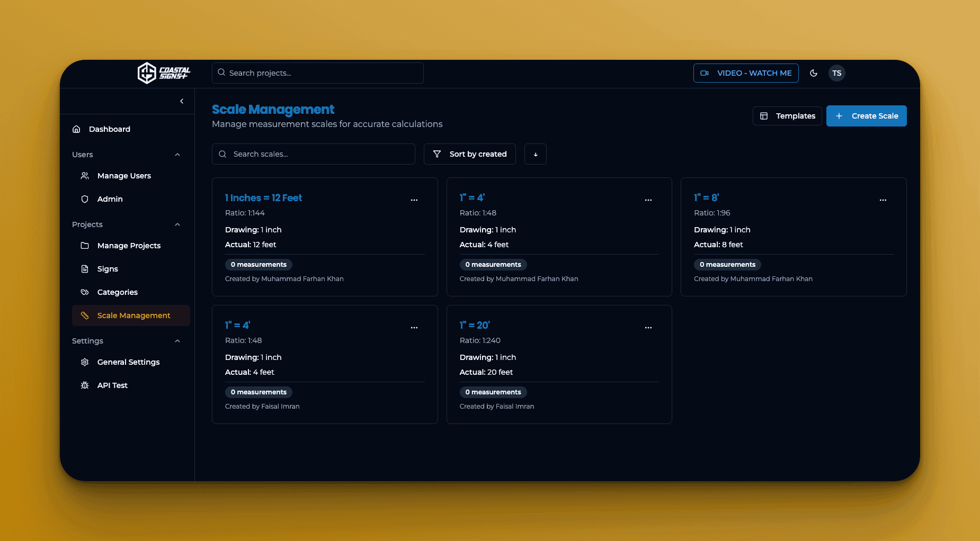Toggle dark mode moon icon
980x541 pixels.
coord(814,73)
